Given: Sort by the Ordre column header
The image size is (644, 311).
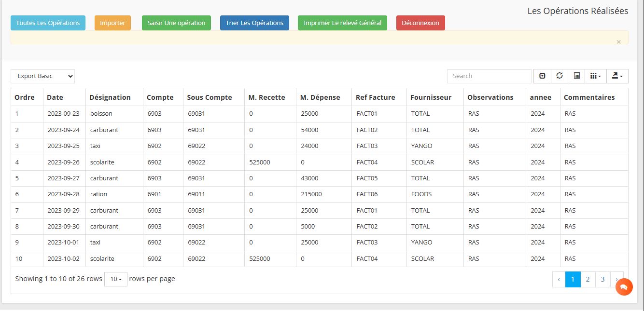Looking at the screenshot, I should click(x=27, y=97).
